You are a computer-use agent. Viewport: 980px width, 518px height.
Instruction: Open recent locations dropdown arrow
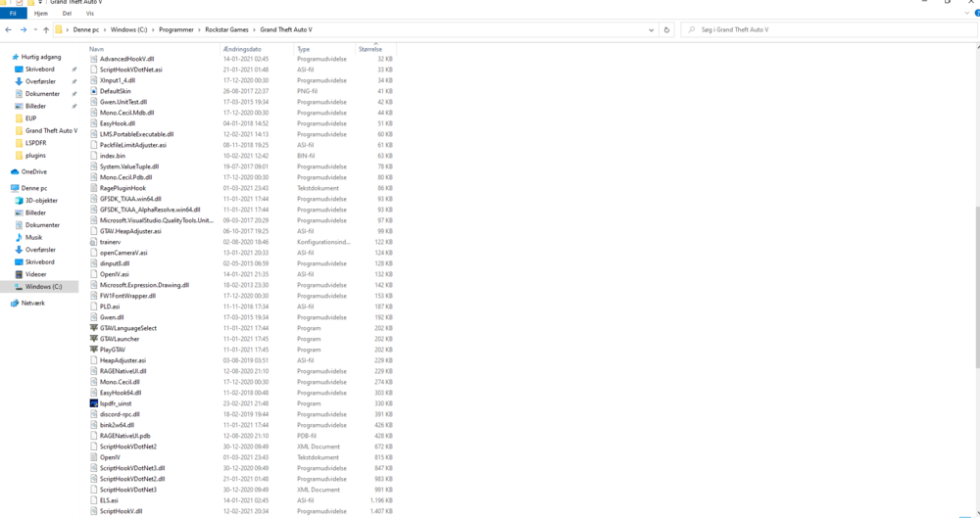pos(35,30)
